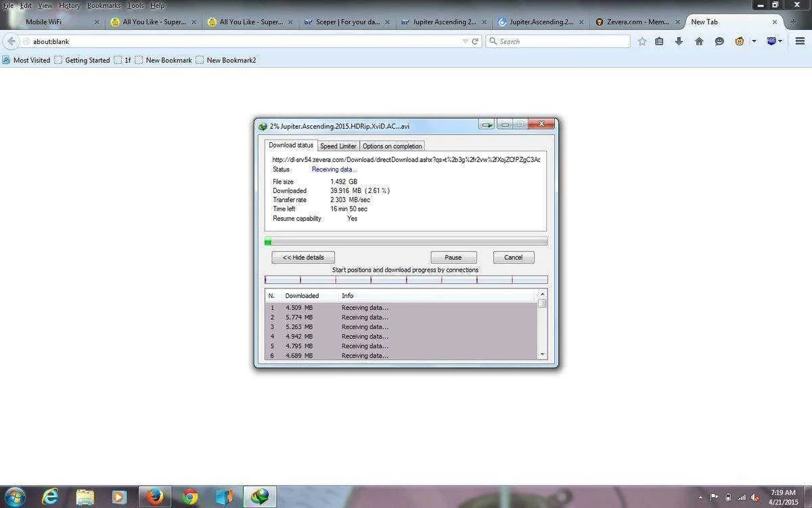The width and height of the screenshot is (812, 508).
Task: Open the 1f bookmark
Action: pyautogui.click(x=122, y=60)
